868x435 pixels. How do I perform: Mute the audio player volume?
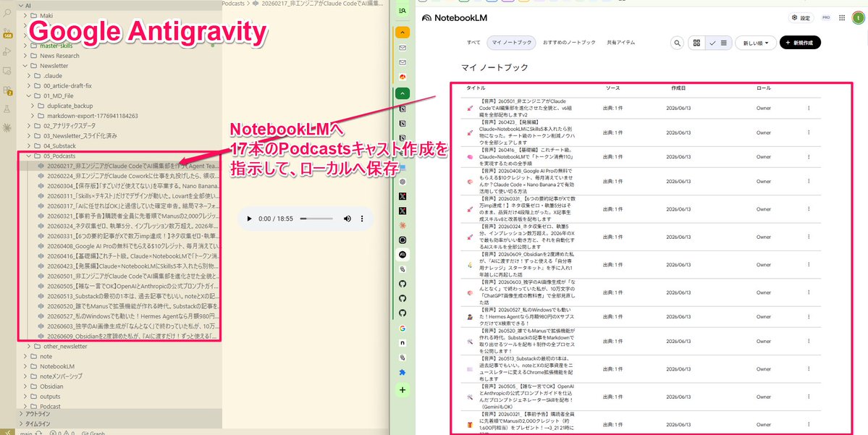coord(347,219)
